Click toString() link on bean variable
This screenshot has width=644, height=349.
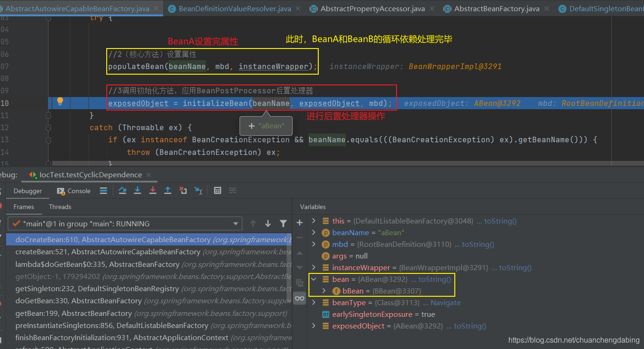435,279
